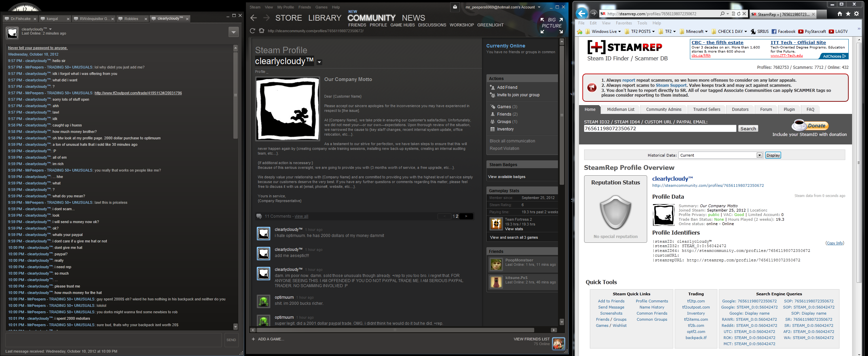
Task: Click Block all communication on profile
Action: pyautogui.click(x=512, y=141)
